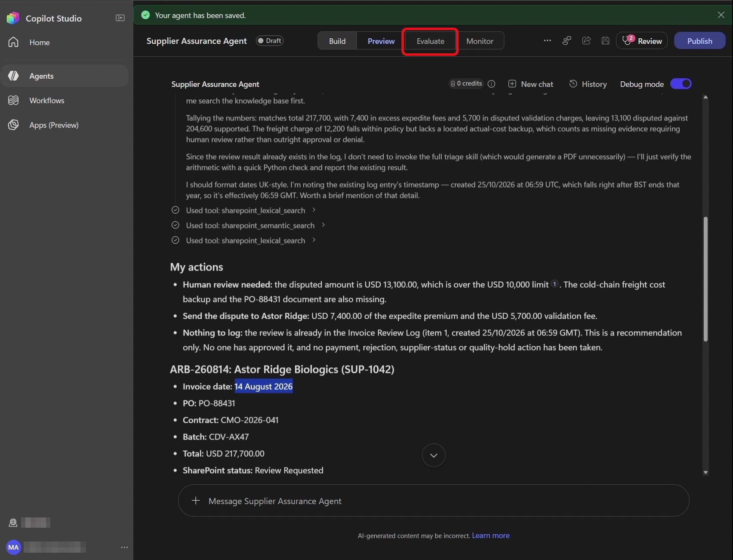Click the Publish button
This screenshot has width=733, height=560.
coord(699,40)
